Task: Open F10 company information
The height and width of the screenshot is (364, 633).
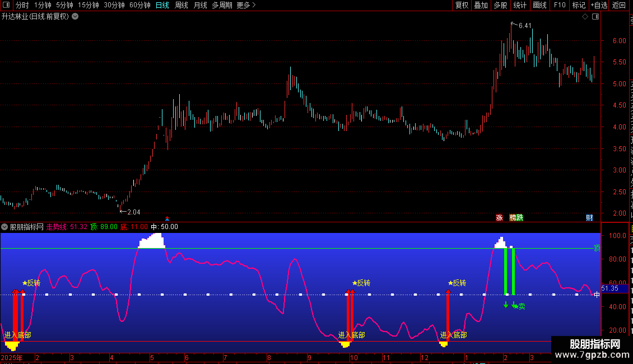Action: click(560, 5)
